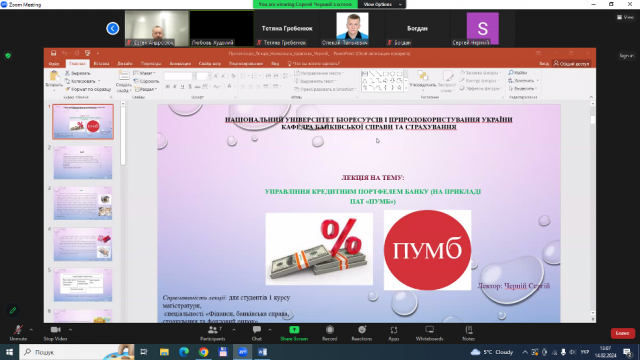Open Контур фигуры shape outline
Screen dimensions: 640x360
[479, 80]
